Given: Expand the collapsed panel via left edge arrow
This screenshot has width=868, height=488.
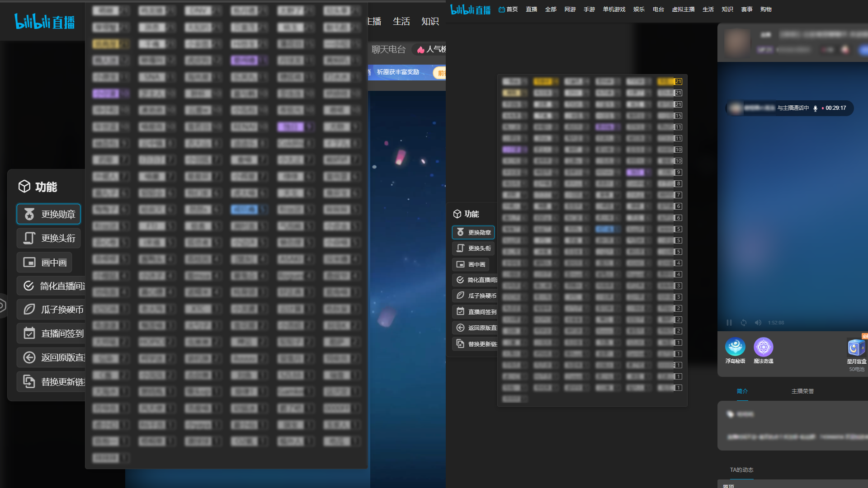Looking at the screenshot, I should tap(2, 305).
